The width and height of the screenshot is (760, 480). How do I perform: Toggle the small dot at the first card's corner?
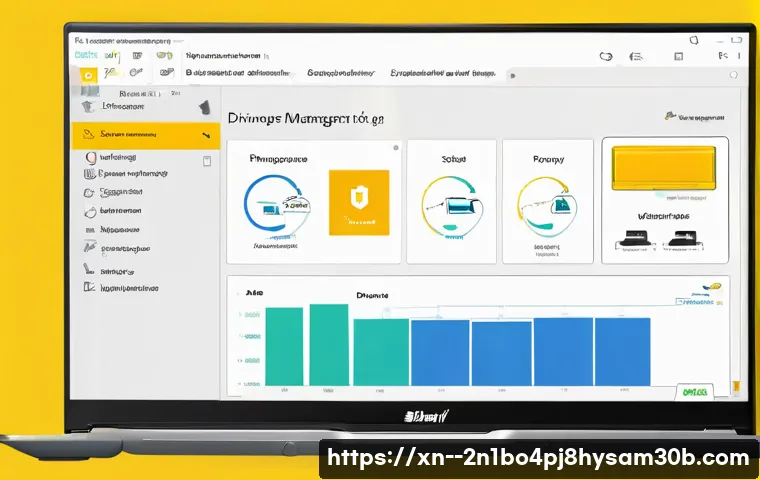[x=395, y=147]
